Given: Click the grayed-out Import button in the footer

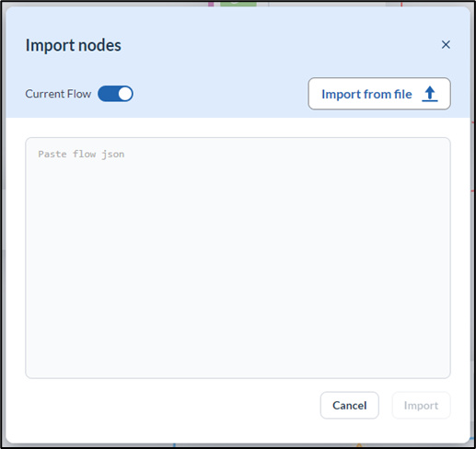Looking at the screenshot, I should point(421,405).
